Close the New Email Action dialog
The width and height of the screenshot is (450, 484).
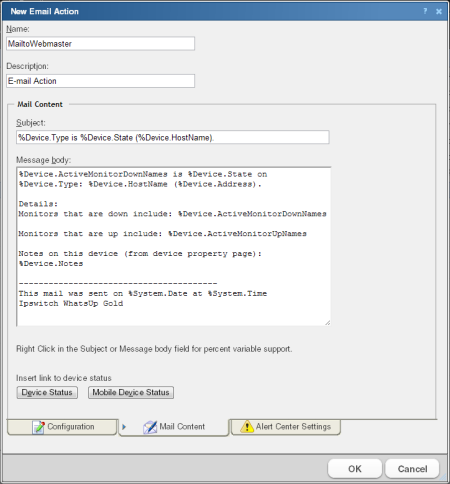(x=439, y=11)
